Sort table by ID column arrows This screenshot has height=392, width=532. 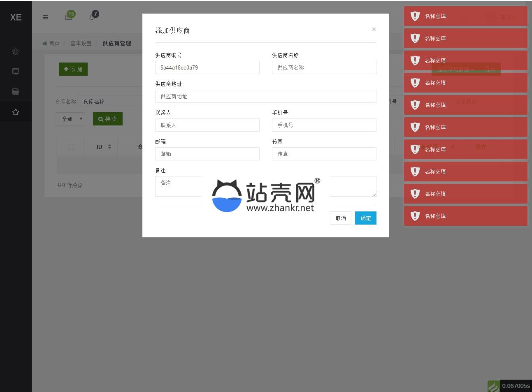point(109,146)
